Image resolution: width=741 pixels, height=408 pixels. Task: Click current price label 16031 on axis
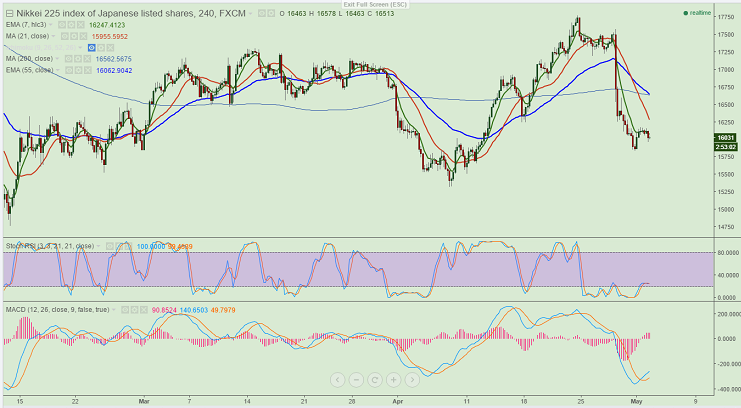(725, 138)
